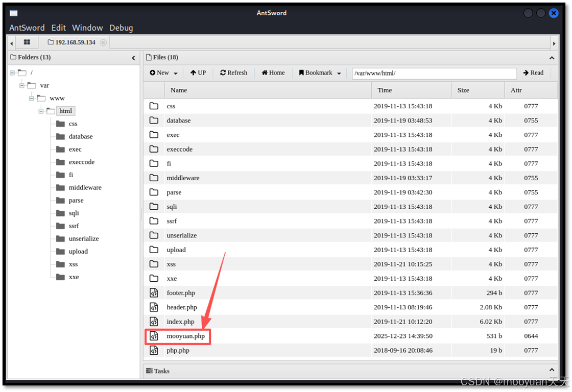Collapse the var tree node

pyautogui.click(x=22, y=86)
